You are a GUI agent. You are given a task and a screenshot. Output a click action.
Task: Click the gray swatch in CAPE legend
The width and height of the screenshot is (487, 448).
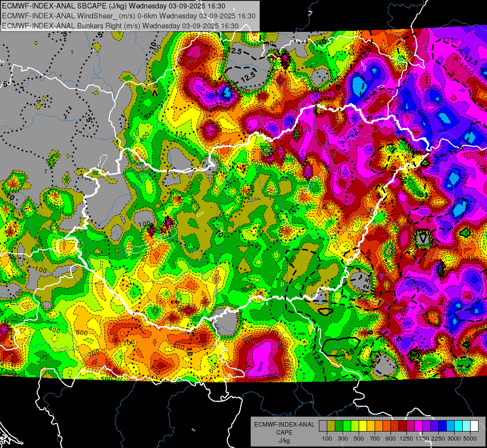tap(323, 426)
